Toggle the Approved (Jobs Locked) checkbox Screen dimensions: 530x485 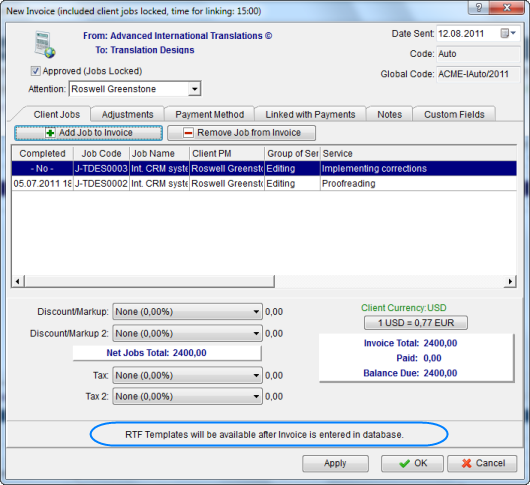coord(35,71)
